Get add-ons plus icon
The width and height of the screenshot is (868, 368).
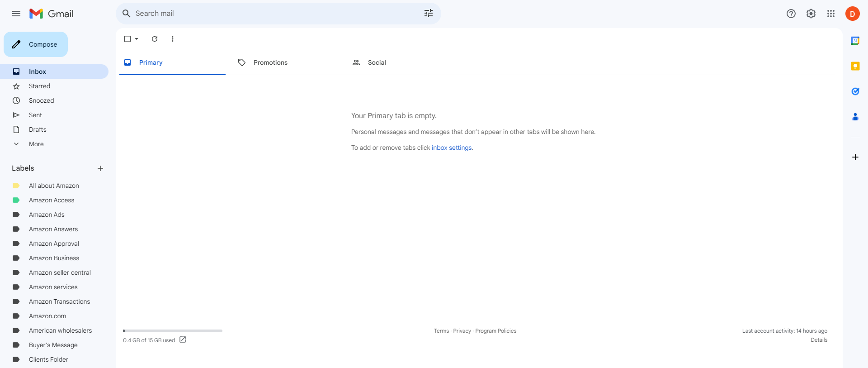[x=855, y=157]
